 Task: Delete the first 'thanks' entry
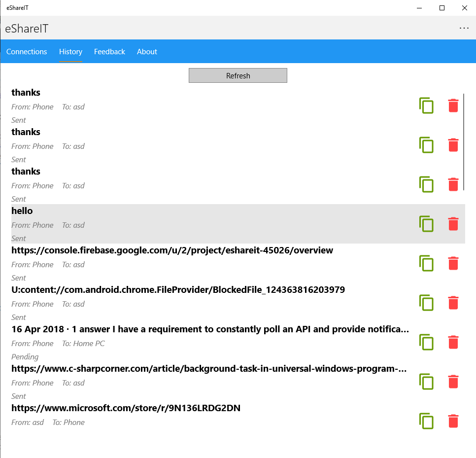point(453,106)
